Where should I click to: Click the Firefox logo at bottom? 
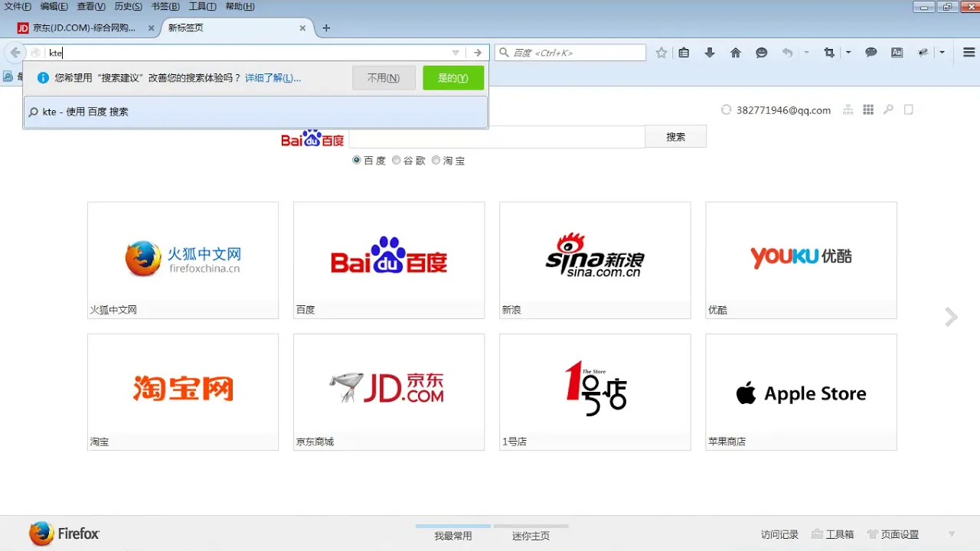click(64, 533)
